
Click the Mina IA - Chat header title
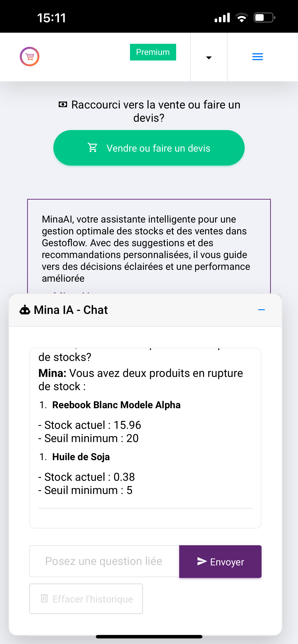click(x=71, y=310)
